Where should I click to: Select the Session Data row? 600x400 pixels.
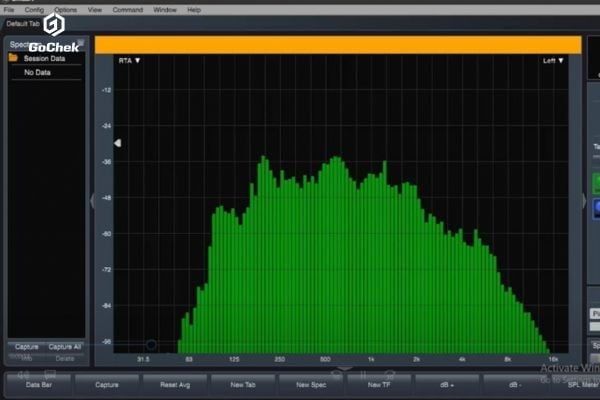tap(46, 59)
